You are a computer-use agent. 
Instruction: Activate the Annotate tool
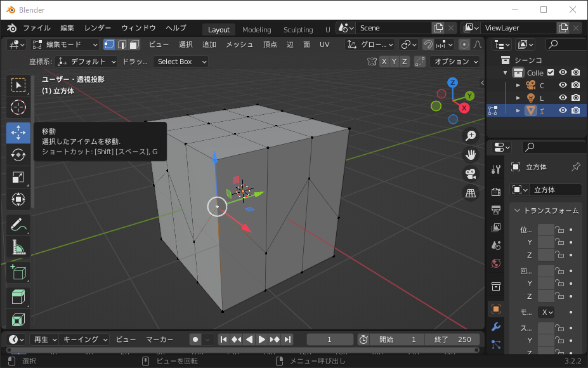click(x=18, y=224)
